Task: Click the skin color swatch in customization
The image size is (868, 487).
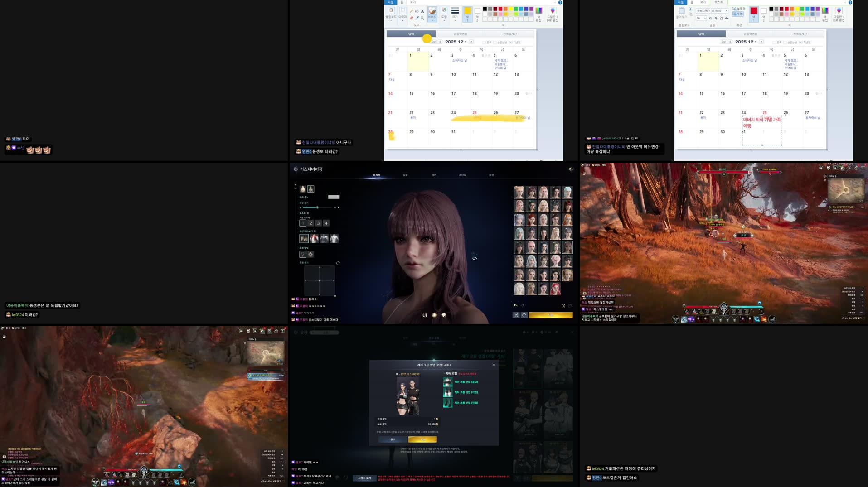Action: pyautogui.click(x=334, y=197)
